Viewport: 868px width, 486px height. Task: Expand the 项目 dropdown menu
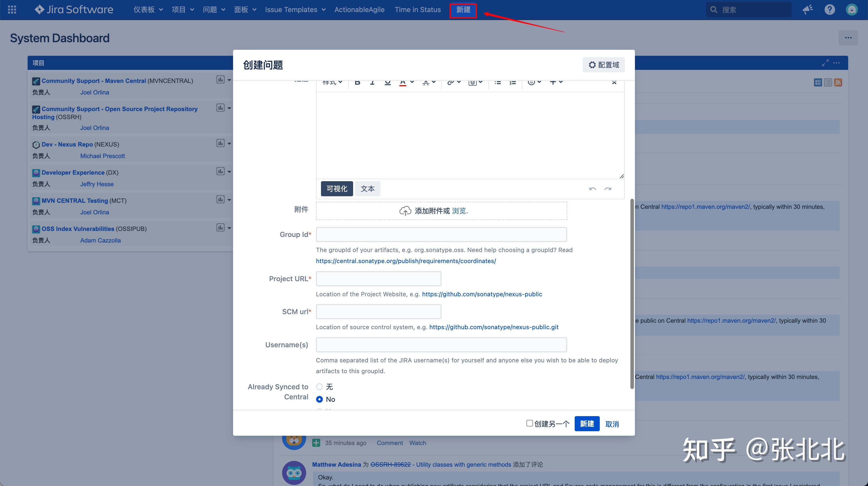(183, 10)
